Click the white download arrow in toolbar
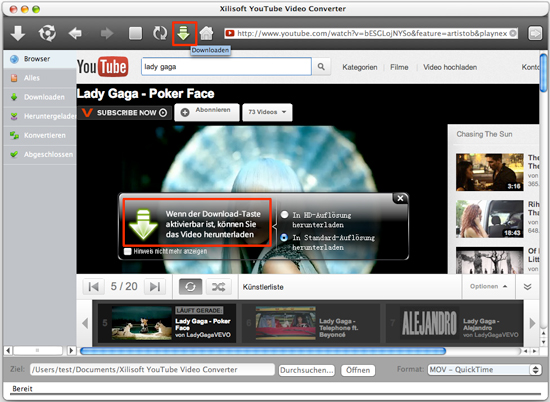Viewport: 550px width, 402px height. tap(18, 34)
